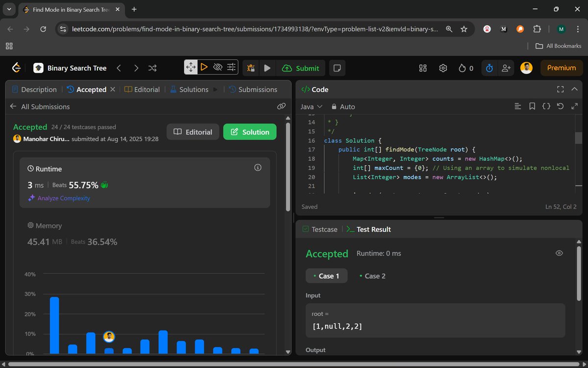
Task: Click the streak flame counter
Action: point(466,68)
